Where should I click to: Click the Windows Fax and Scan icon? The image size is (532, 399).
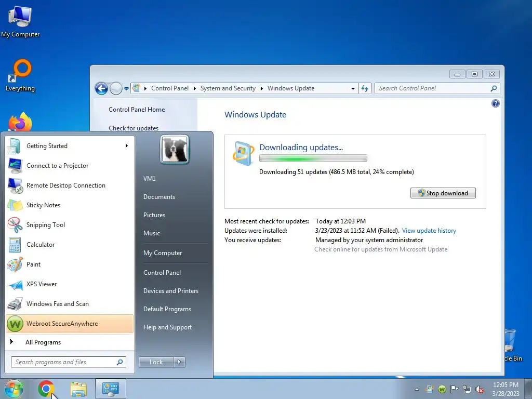[x=15, y=304]
